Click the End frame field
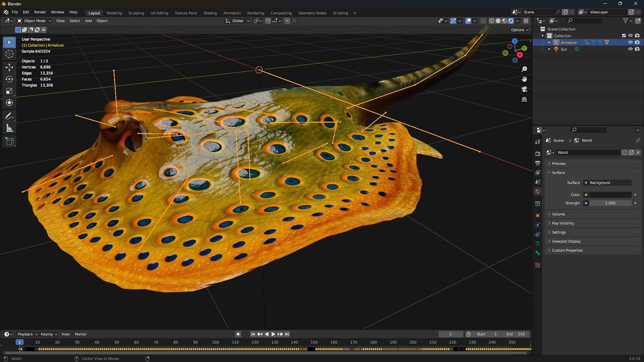The width and height of the screenshot is (644, 362). coord(516,334)
